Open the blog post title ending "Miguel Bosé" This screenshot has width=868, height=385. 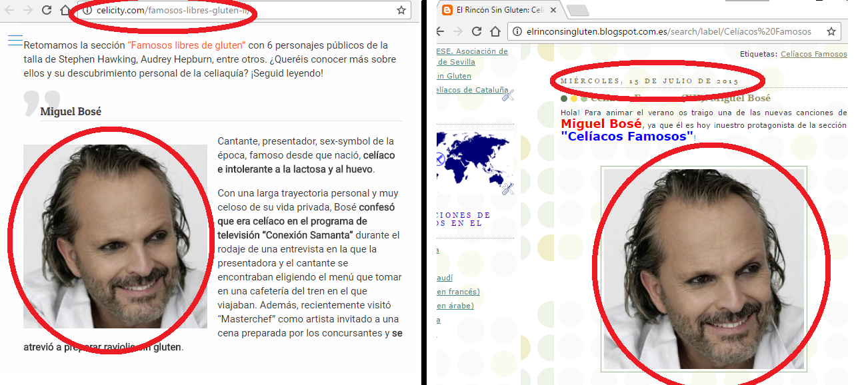(x=681, y=98)
